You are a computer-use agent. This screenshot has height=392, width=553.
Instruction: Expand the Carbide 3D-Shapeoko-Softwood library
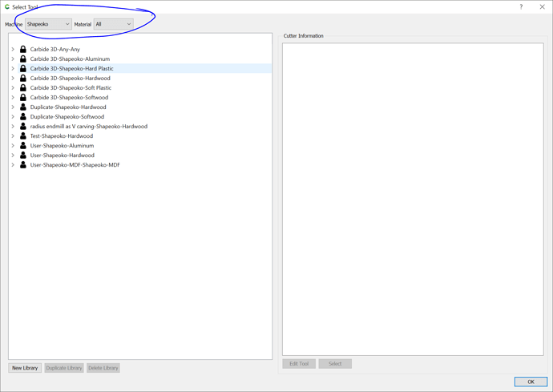13,97
